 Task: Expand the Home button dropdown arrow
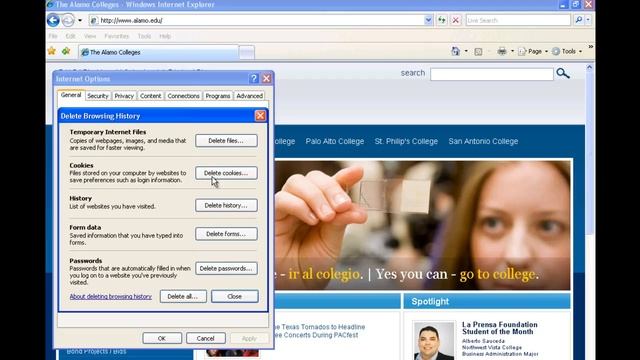point(466,51)
